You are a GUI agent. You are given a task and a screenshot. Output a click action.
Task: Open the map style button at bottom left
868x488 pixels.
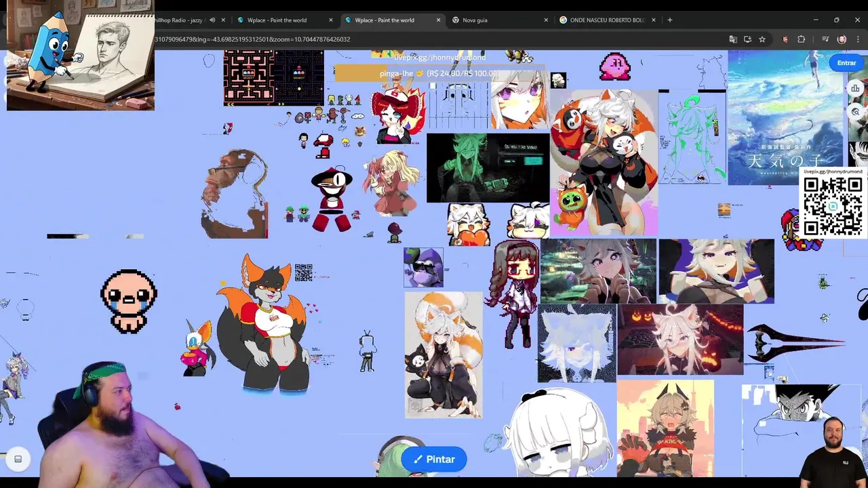click(18, 459)
